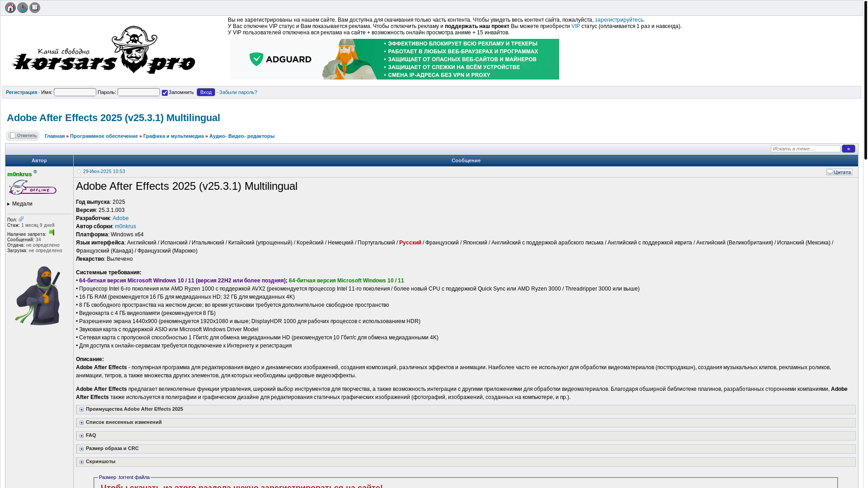Image resolution: width=868 pixels, height=488 pixels.
Task: Open the Регистрация link
Action: tap(22, 92)
